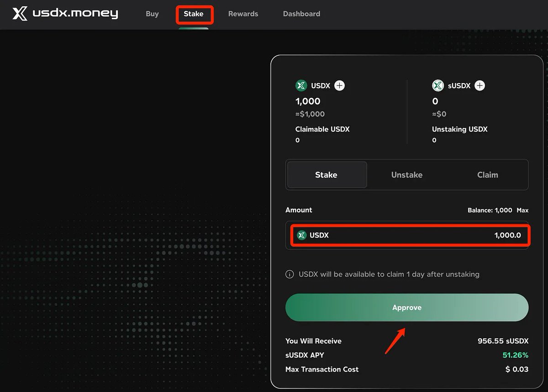Select the unstaking 1 day claim notice
This screenshot has height=392, width=548.
pyautogui.click(x=389, y=275)
